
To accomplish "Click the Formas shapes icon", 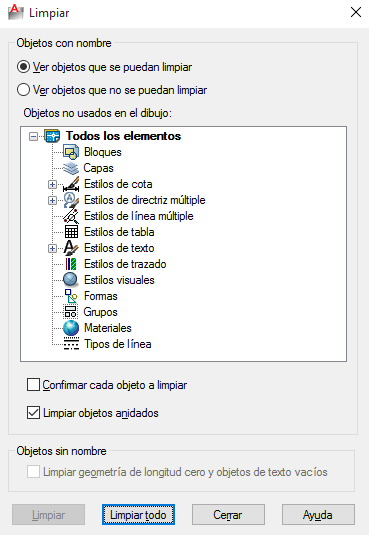I will 71,296.
